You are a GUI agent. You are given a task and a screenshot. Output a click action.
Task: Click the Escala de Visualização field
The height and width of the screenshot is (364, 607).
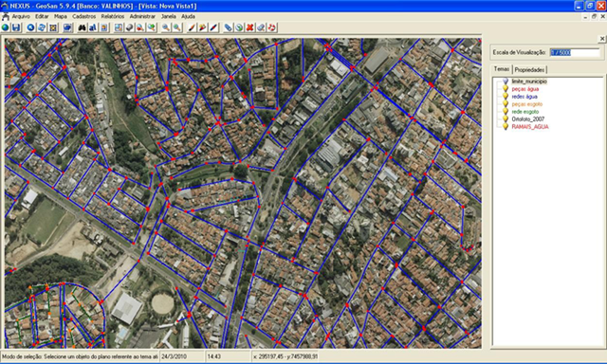pyautogui.click(x=575, y=52)
